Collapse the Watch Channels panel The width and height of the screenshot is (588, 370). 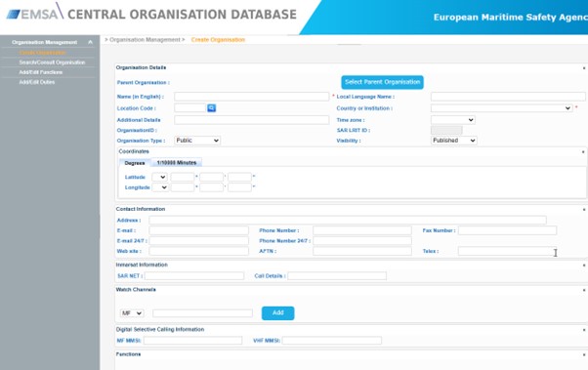pyautogui.click(x=584, y=290)
